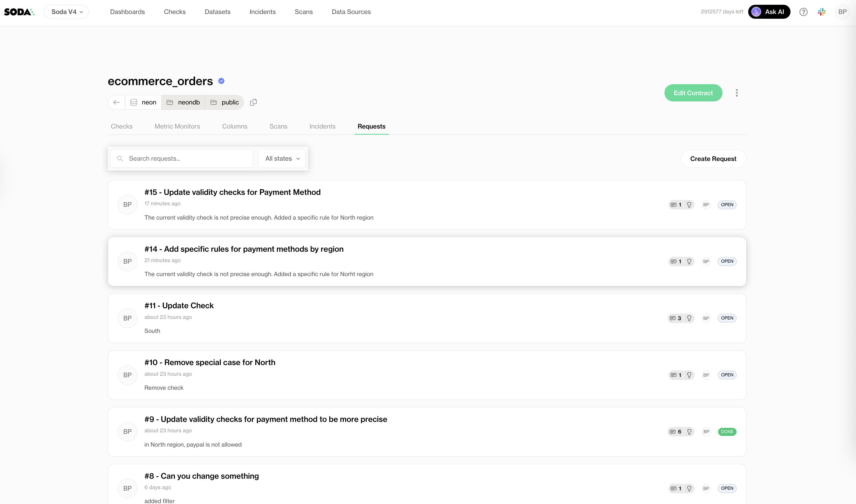Open the BP user avatar menu
Screen dimensions: 856x504
(x=842, y=12)
